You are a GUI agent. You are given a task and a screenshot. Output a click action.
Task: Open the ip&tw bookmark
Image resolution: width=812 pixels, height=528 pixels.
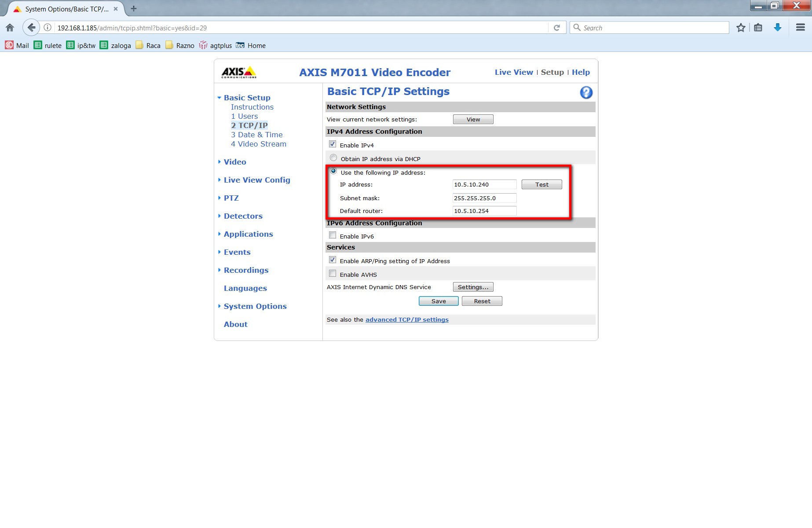tap(81, 45)
